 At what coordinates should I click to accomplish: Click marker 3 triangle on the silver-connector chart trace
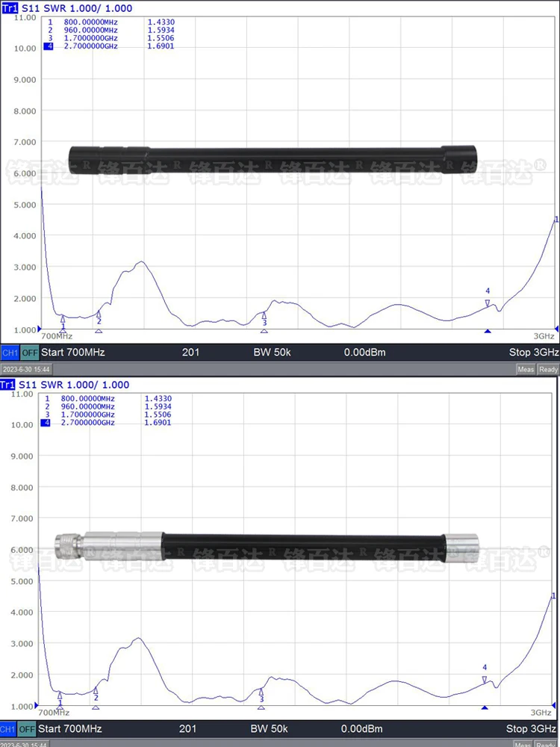point(261,692)
